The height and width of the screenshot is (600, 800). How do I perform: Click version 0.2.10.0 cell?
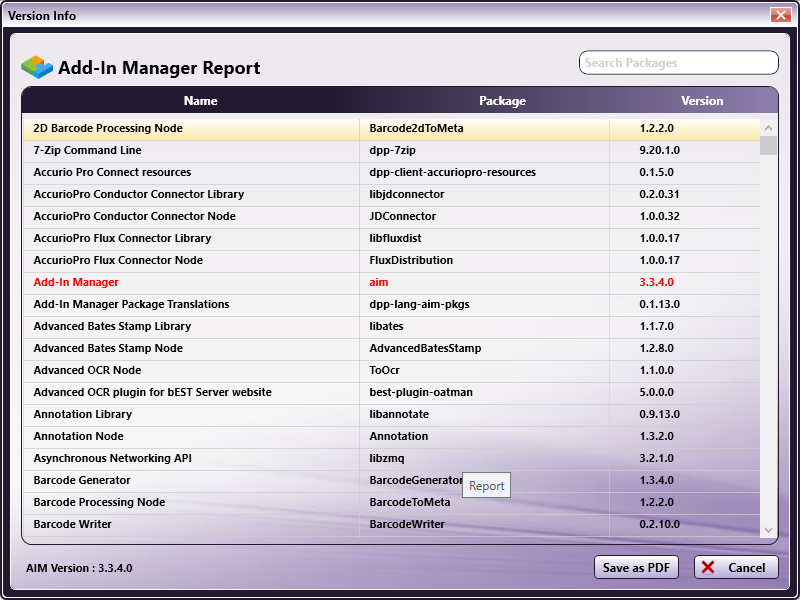click(x=685, y=524)
